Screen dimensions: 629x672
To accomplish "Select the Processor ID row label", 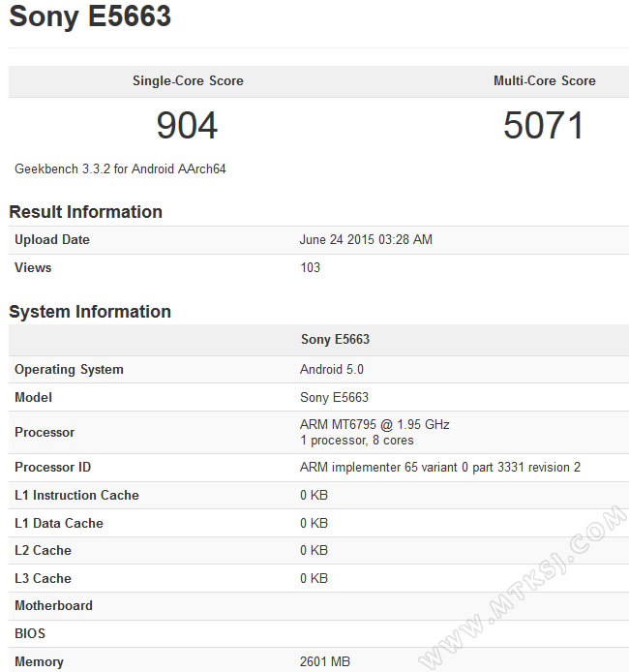I will (x=53, y=468).
